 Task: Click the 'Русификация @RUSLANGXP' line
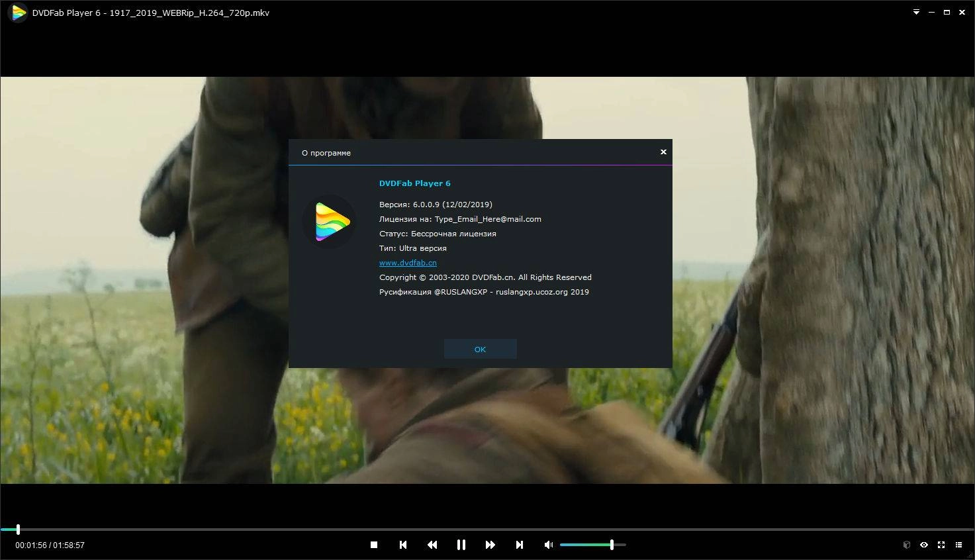click(x=484, y=292)
